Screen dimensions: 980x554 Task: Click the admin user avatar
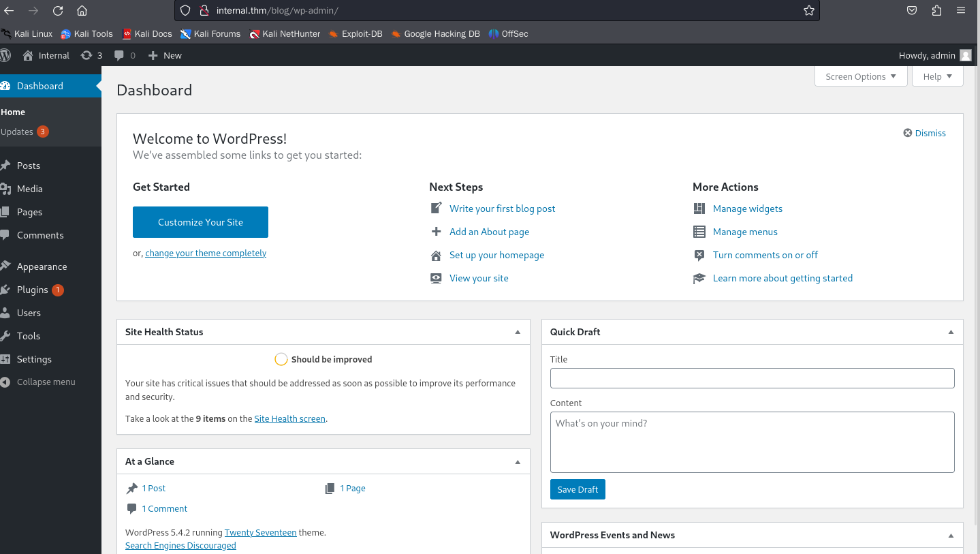(x=965, y=55)
